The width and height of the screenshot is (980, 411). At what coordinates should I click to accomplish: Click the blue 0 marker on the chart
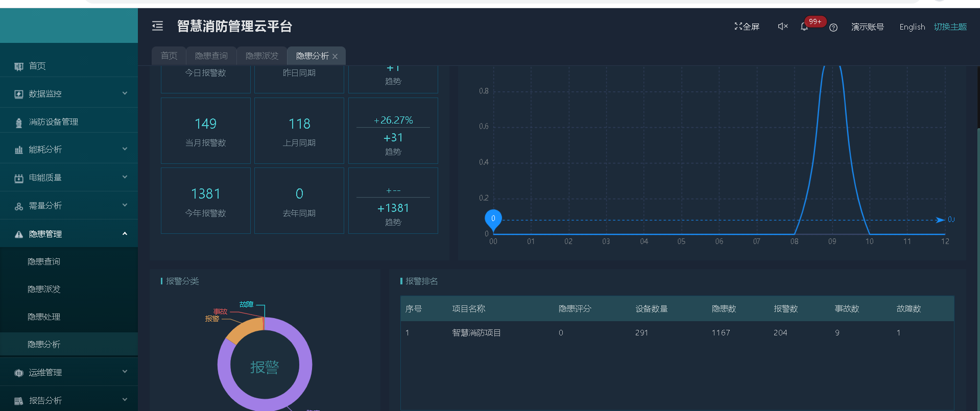pos(493,219)
